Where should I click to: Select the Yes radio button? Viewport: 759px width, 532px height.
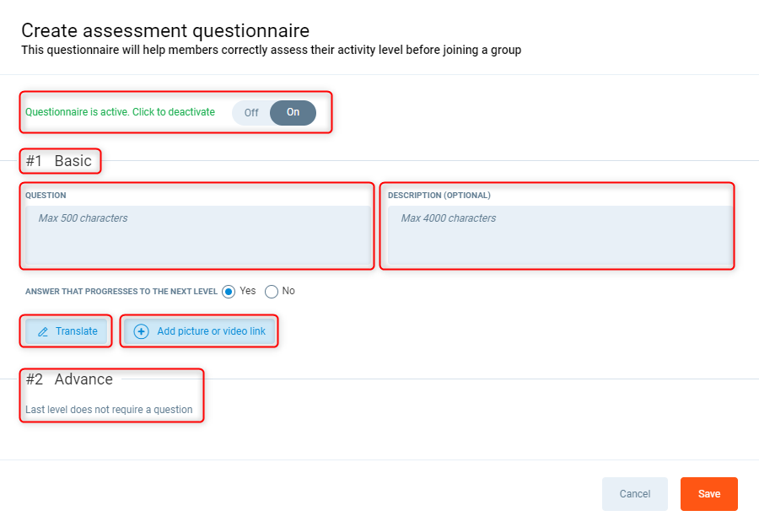tap(229, 292)
